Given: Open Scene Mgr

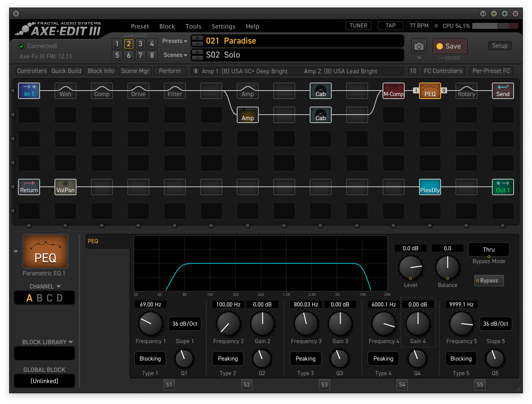Looking at the screenshot, I should (135, 71).
